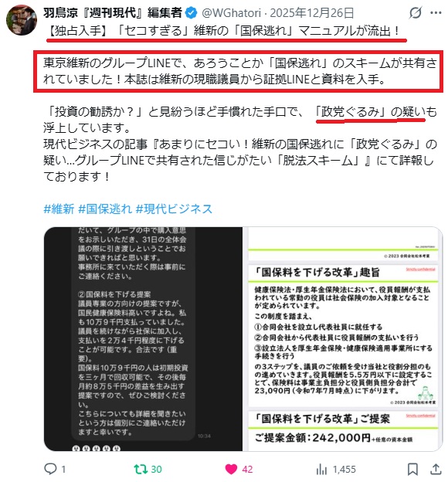Click the display name 羽鳥涼『週刊現代』編集者

pyautogui.click(x=113, y=13)
